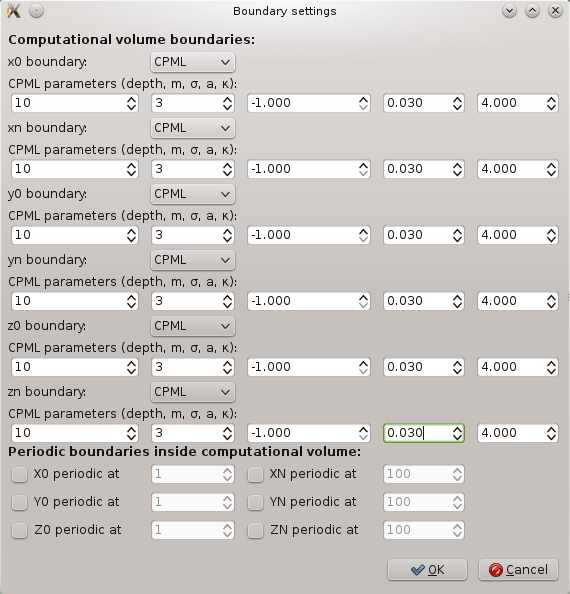Step down the z0 boundary a value
Viewport: 570px width, 594px height.
tap(457, 371)
